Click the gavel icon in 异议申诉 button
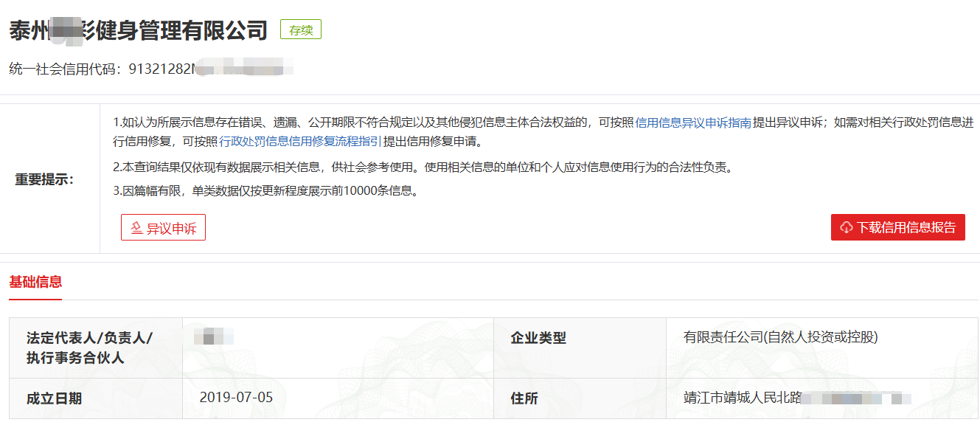Screen dimensions: 980x425 (136, 228)
